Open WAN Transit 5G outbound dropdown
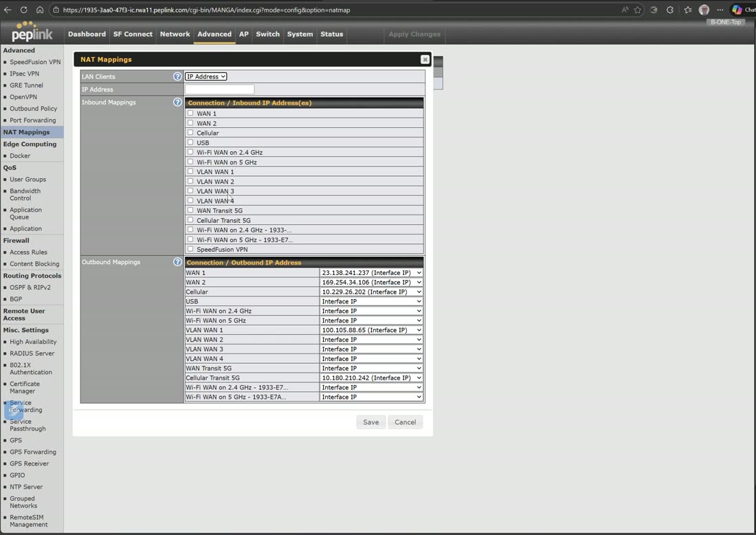The image size is (756, 535). pyautogui.click(x=371, y=368)
